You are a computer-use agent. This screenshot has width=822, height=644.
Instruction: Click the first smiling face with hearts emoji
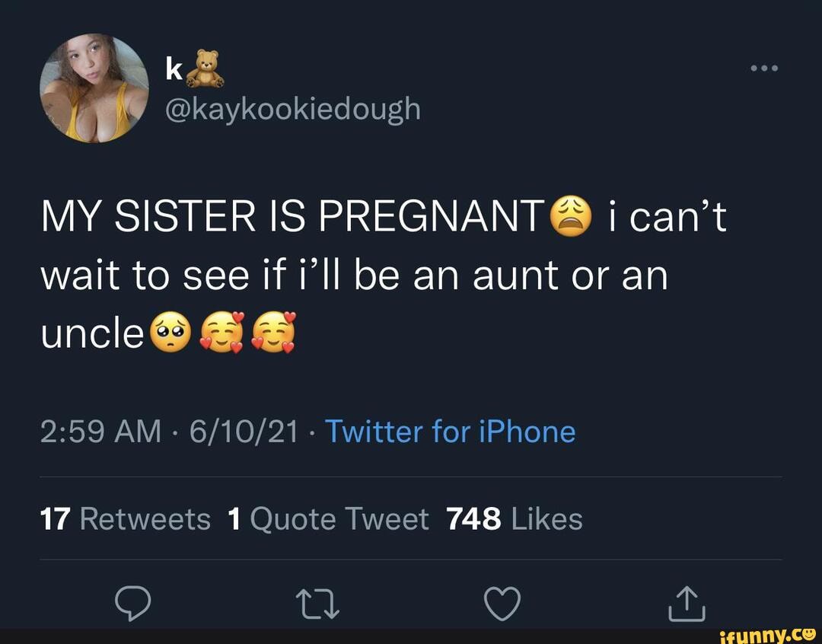point(220,332)
